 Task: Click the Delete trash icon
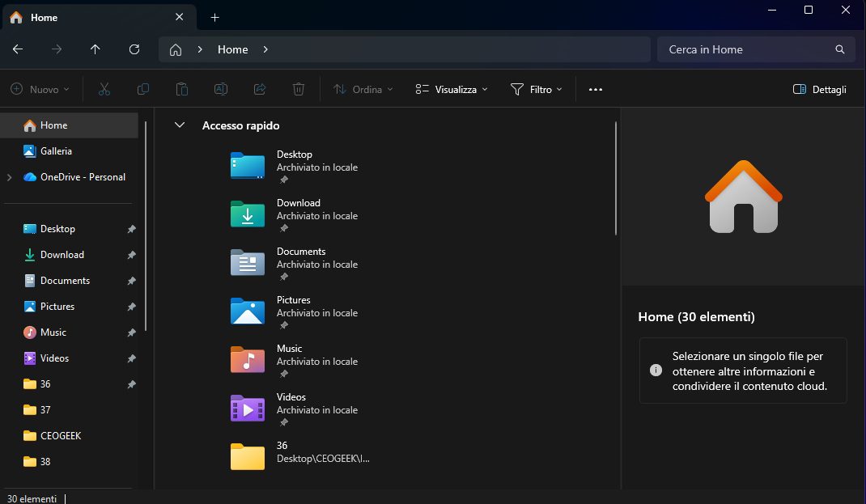pos(298,90)
